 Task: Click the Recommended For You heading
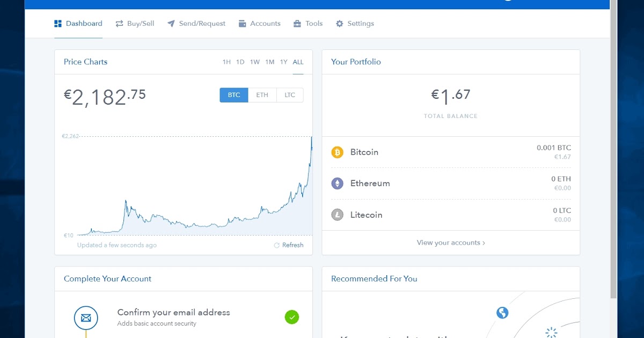click(374, 278)
